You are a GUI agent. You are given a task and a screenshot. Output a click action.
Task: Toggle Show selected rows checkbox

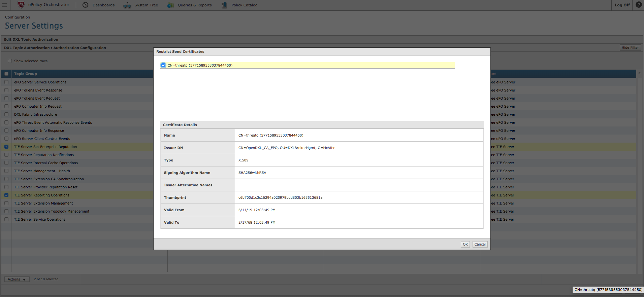pos(10,61)
